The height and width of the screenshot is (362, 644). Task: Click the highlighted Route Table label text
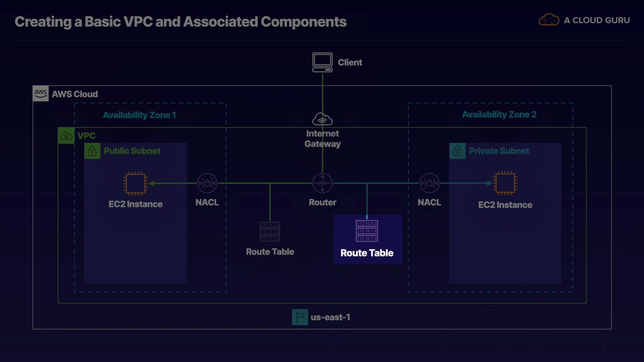[367, 253]
